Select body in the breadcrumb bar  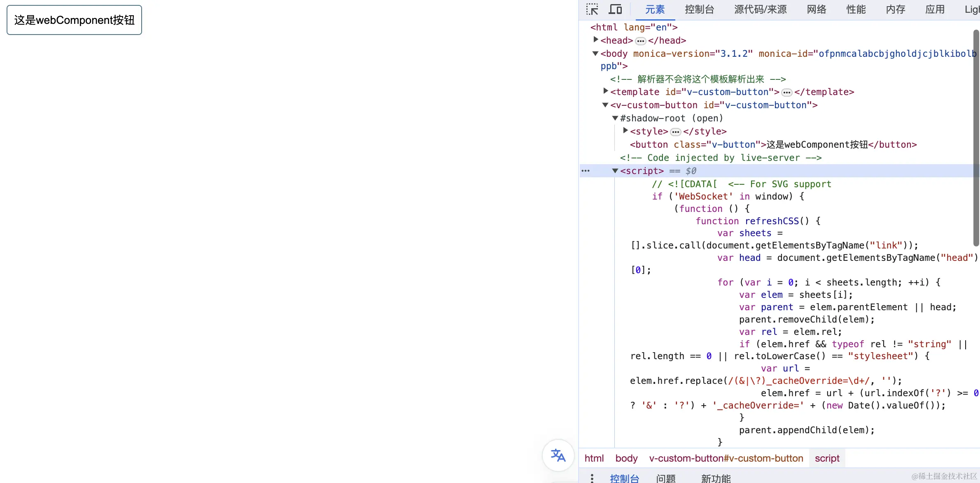(x=626, y=458)
